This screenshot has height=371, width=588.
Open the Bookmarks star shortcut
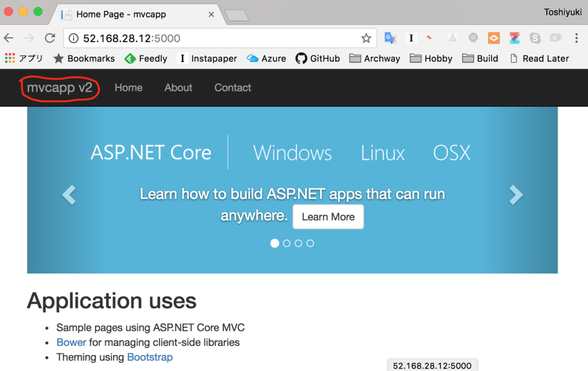(84, 59)
